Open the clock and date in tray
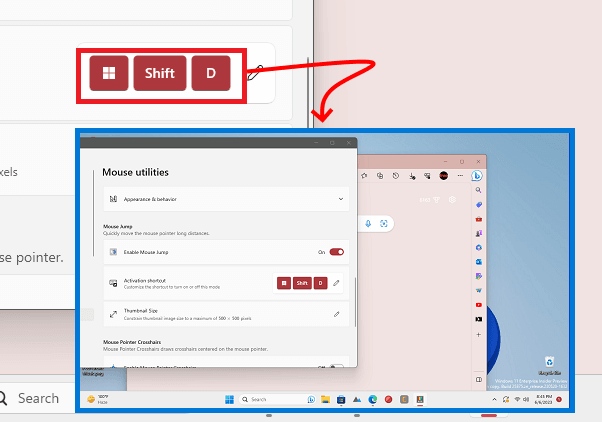The image size is (602, 422). tap(544, 399)
